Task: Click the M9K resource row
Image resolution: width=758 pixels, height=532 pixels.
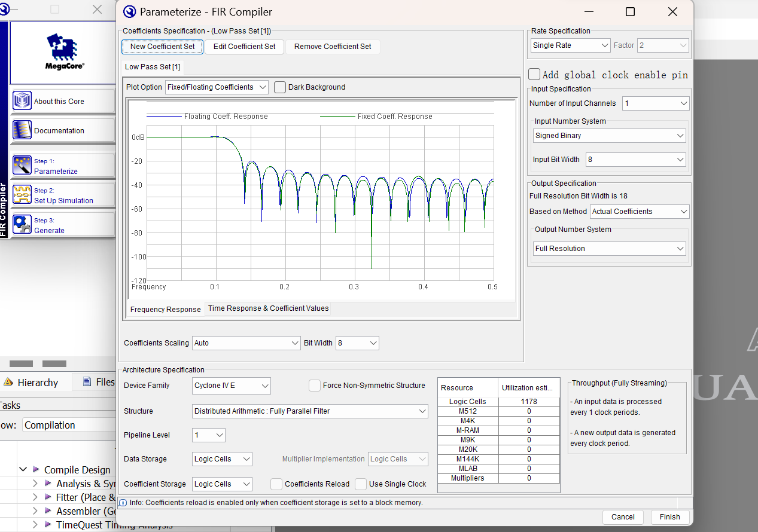Action: 499,440
